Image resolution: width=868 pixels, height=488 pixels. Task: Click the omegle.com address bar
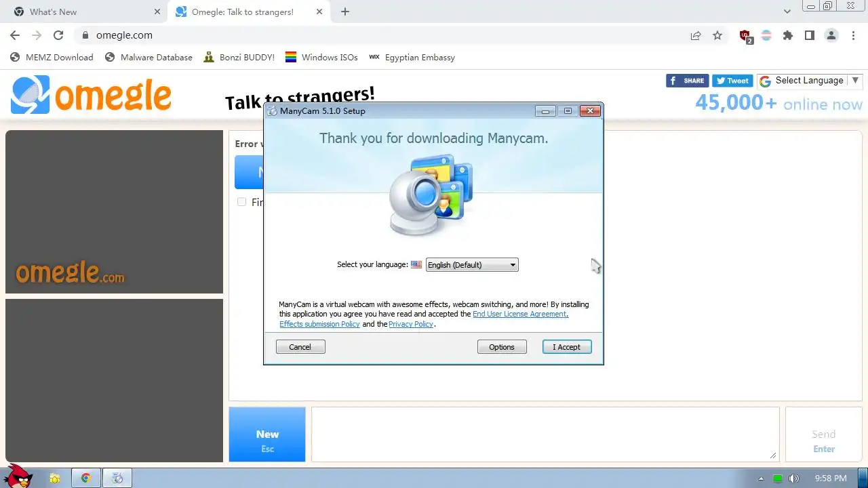(x=380, y=35)
